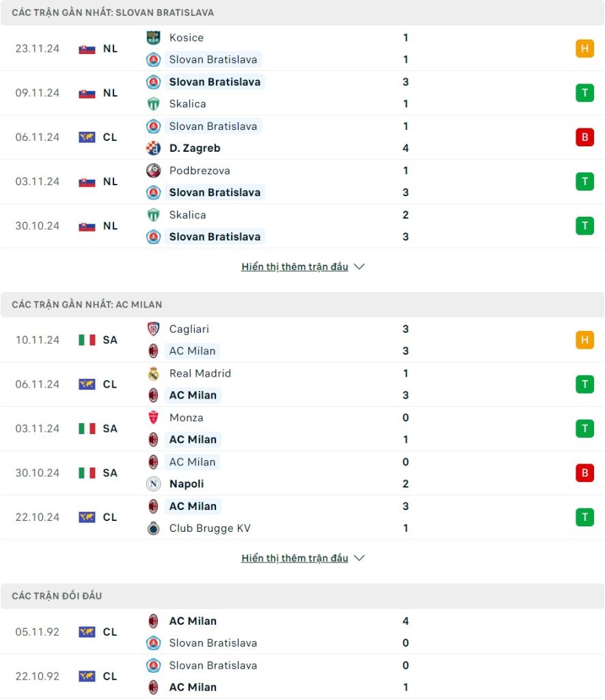Open the Real Madrid team name link
This screenshot has height=700, width=605.
point(200,373)
